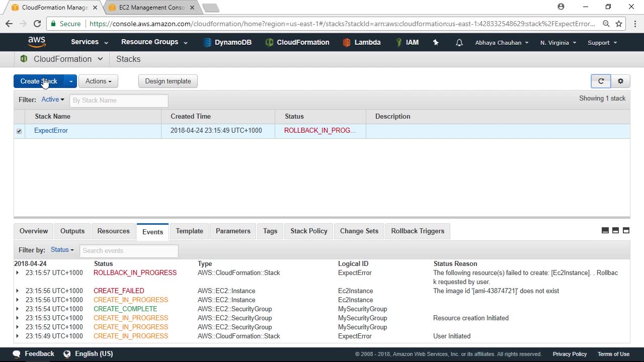Close the CloudFormation Management tab

(x=95, y=8)
